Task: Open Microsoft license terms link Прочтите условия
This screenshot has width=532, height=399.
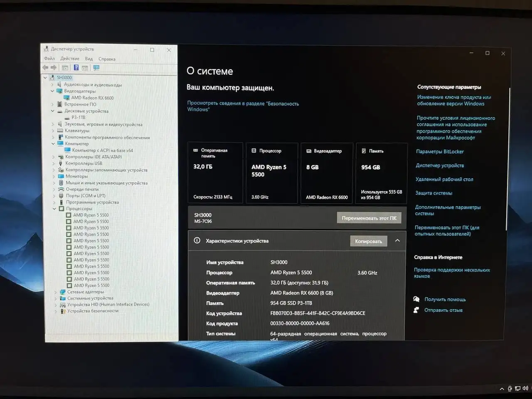Action: [456, 128]
